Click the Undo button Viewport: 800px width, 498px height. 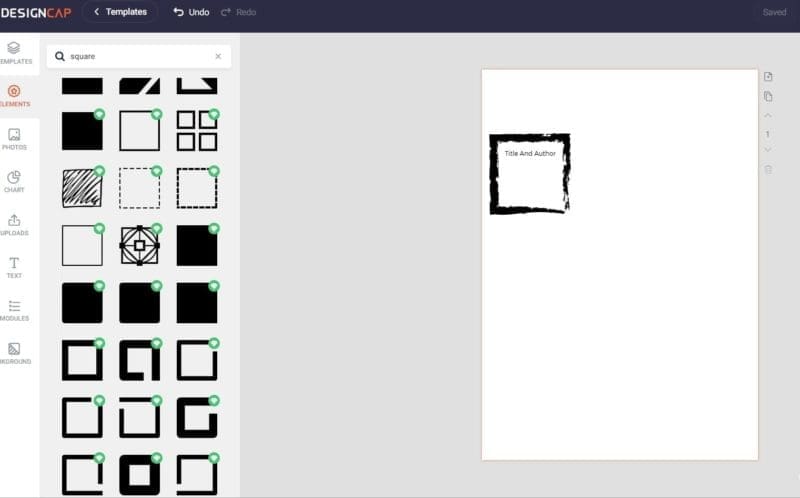[x=191, y=12]
